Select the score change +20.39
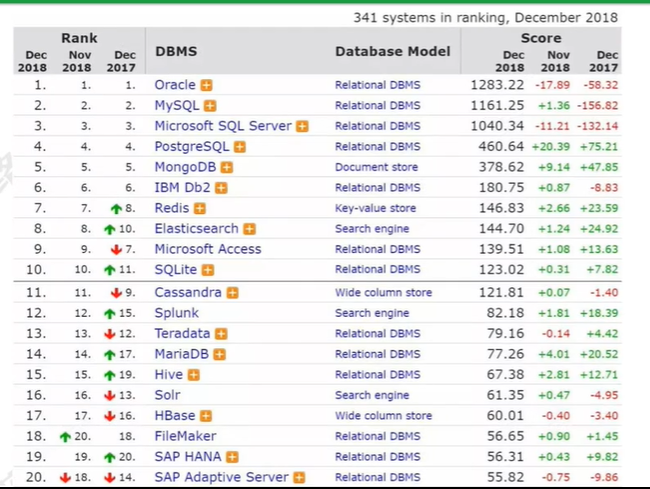 click(x=551, y=147)
